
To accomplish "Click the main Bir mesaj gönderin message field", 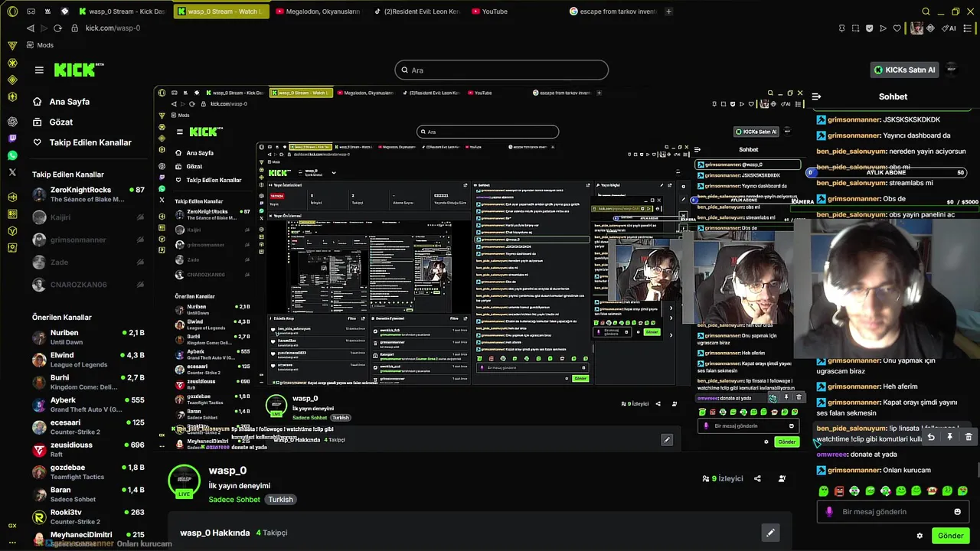I will pyautogui.click(x=893, y=512).
